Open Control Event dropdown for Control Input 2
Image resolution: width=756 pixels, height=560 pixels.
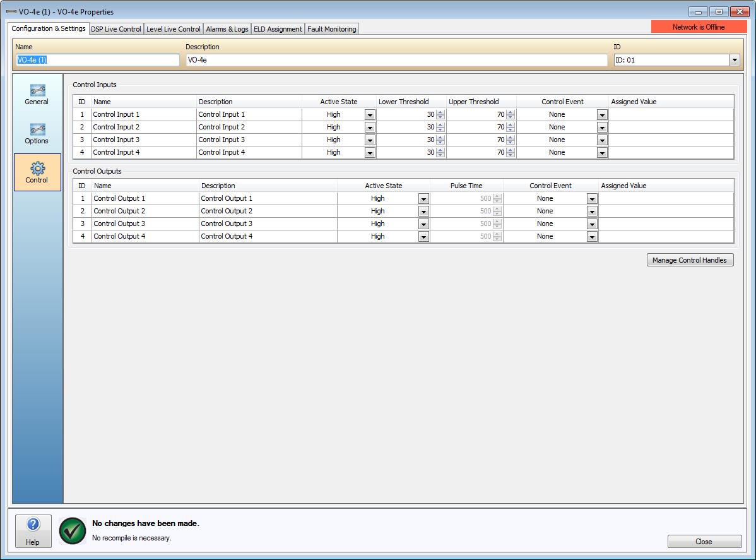pyautogui.click(x=602, y=128)
